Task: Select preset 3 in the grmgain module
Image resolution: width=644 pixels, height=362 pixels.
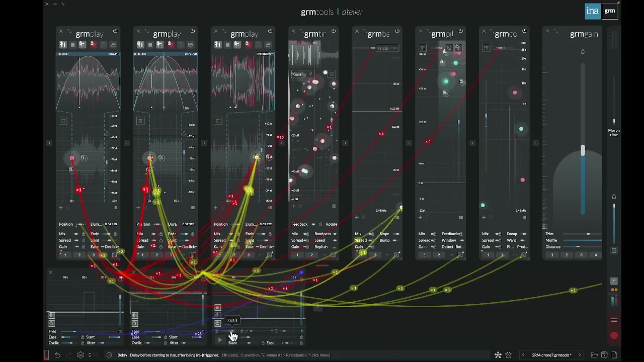Action: point(581,255)
